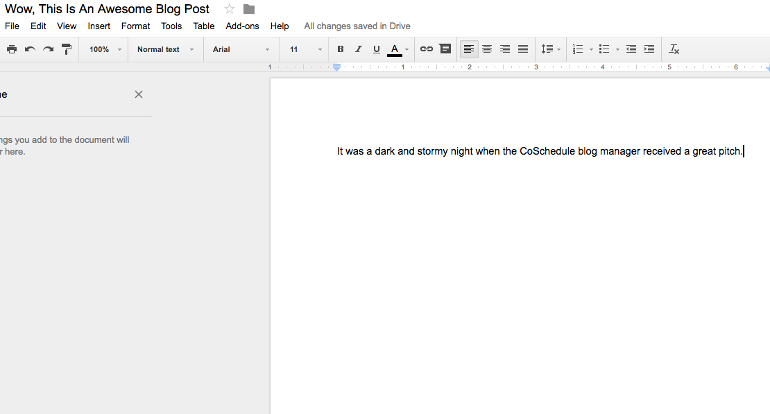
Task: Justify the text alignment
Action: coord(523,49)
